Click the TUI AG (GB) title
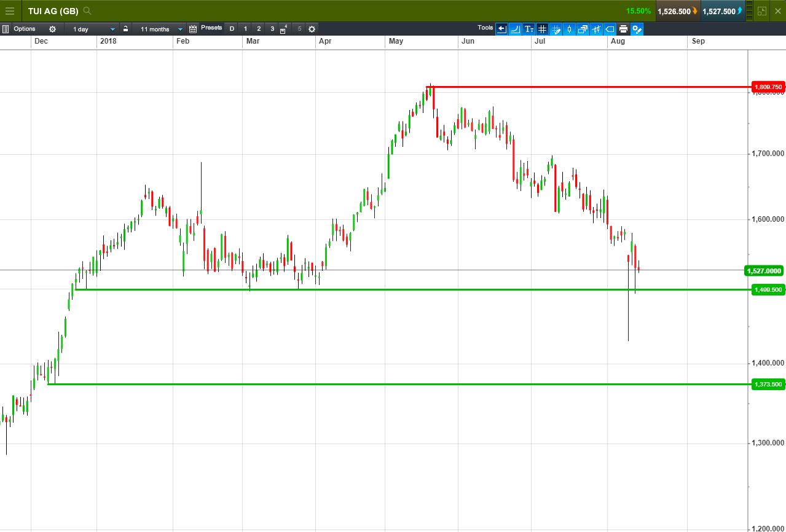Viewport: 786px width, 532px height. coord(53,11)
